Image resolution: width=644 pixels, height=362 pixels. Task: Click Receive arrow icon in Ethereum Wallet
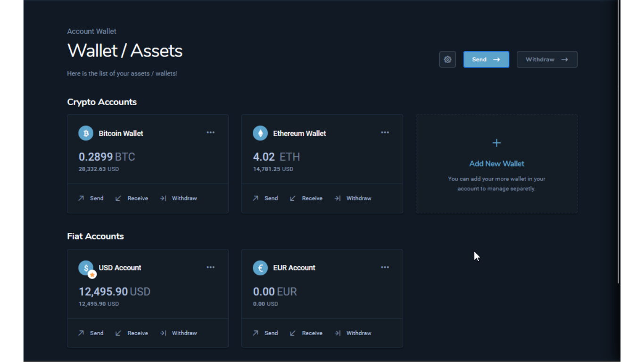[x=292, y=198]
